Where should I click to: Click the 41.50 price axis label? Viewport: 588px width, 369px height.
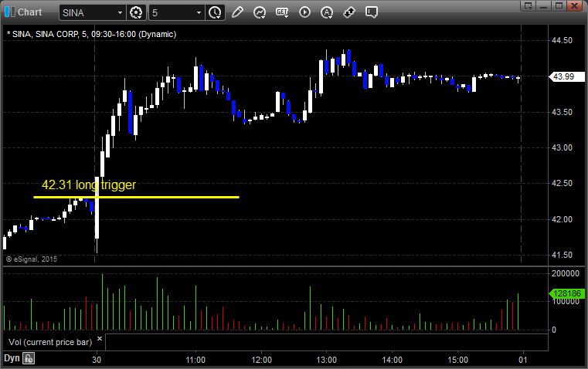coord(563,255)
